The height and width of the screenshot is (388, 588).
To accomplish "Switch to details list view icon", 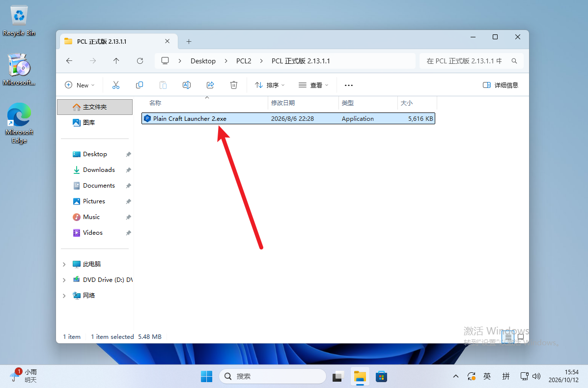I will [x=508, y=337].
